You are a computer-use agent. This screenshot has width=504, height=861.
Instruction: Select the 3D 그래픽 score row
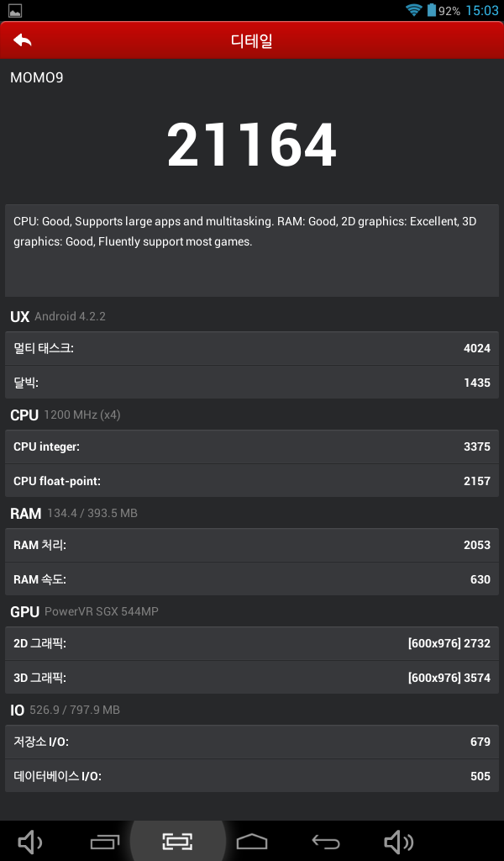tap(252, 677)
